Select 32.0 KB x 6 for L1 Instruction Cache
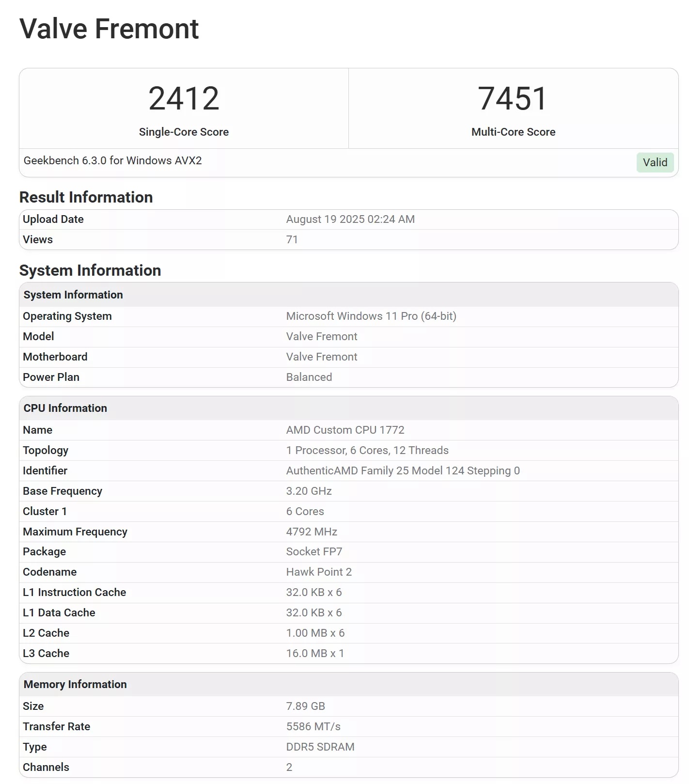This screenshot has height=784, width=689. (314, 592)
